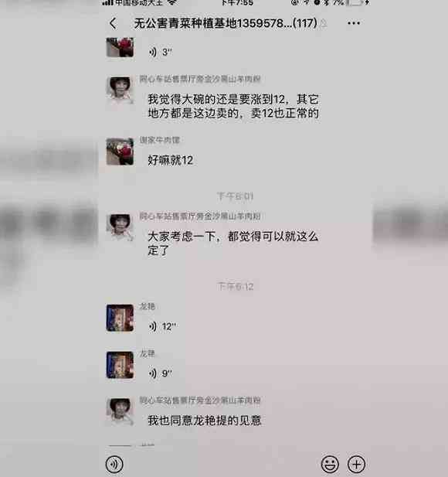Play the 3-second voice message
Viewport: 448px width, 477px height.
tap(160, 53)
